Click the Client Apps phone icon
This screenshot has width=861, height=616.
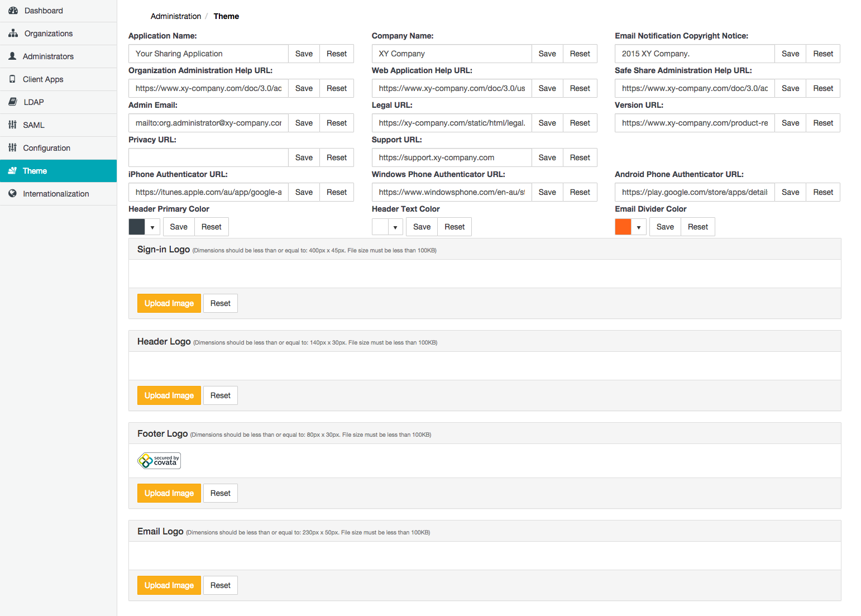[x=12, y=79]
